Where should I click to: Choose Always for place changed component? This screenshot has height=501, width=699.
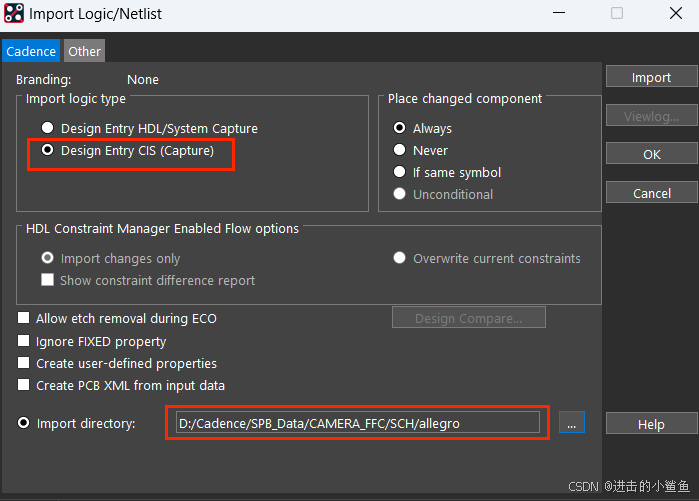click(399, 128)
